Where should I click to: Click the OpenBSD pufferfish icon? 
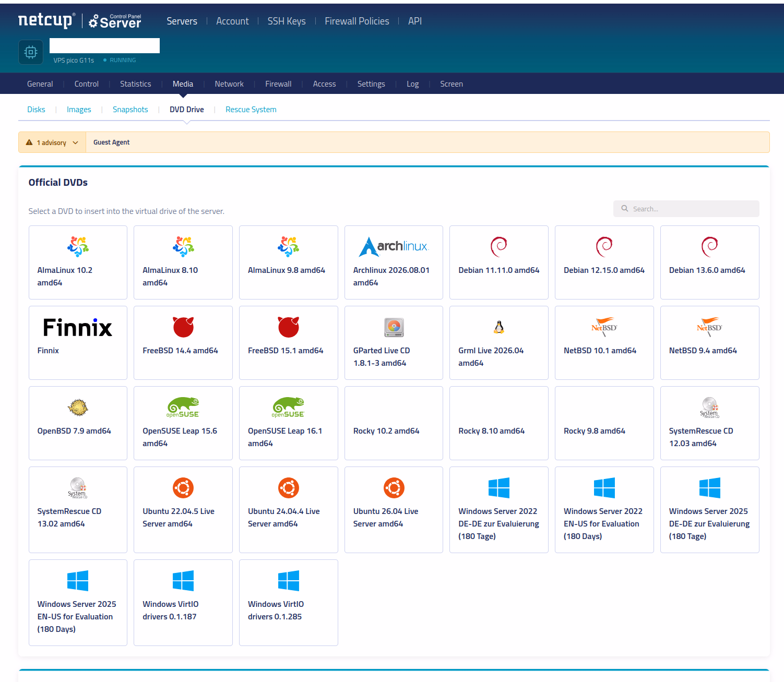click(78, 408)
